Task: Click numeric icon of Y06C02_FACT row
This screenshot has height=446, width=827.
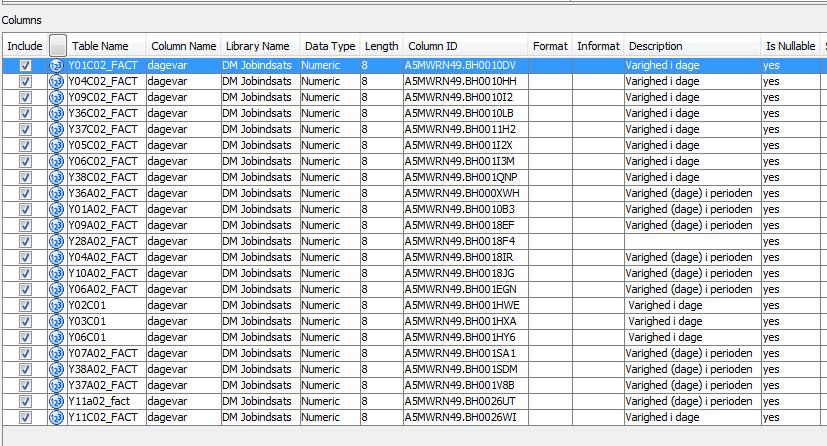Action: pos(56,161)
